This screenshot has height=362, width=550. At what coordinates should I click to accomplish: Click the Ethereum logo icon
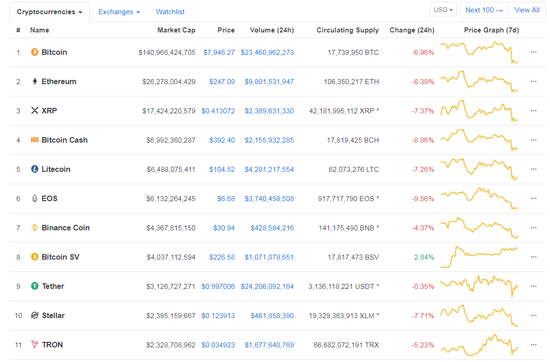[34, 81]
